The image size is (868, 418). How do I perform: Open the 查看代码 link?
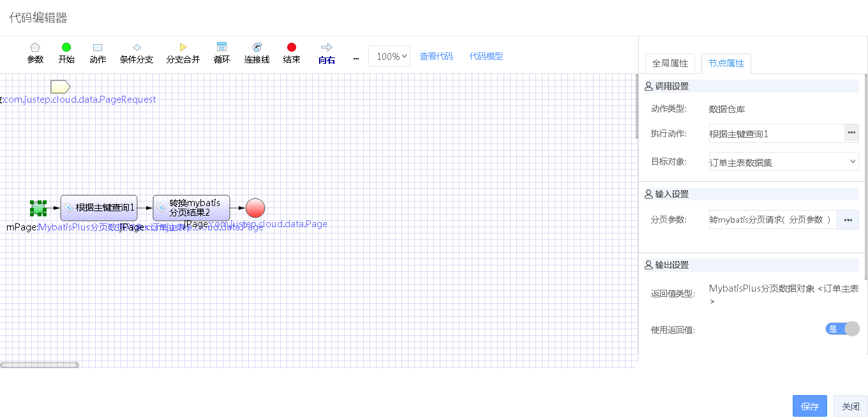click(x=436, y=56)
